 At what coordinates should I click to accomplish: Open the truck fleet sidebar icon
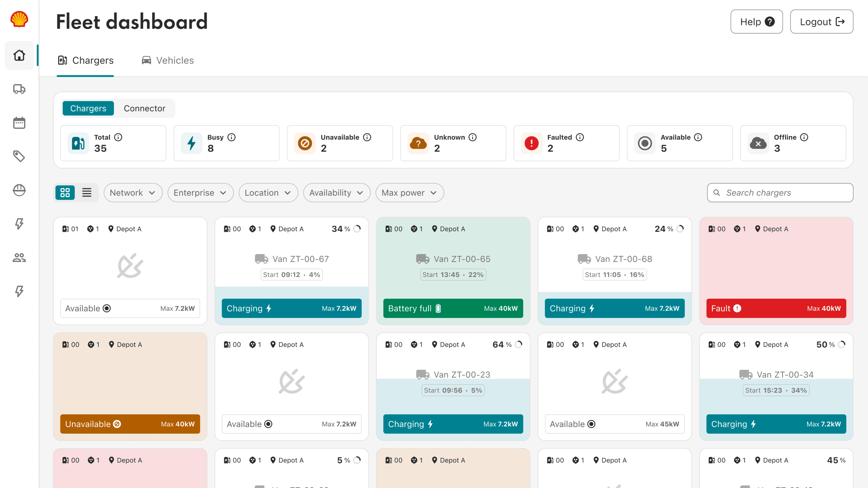[19, 89]
